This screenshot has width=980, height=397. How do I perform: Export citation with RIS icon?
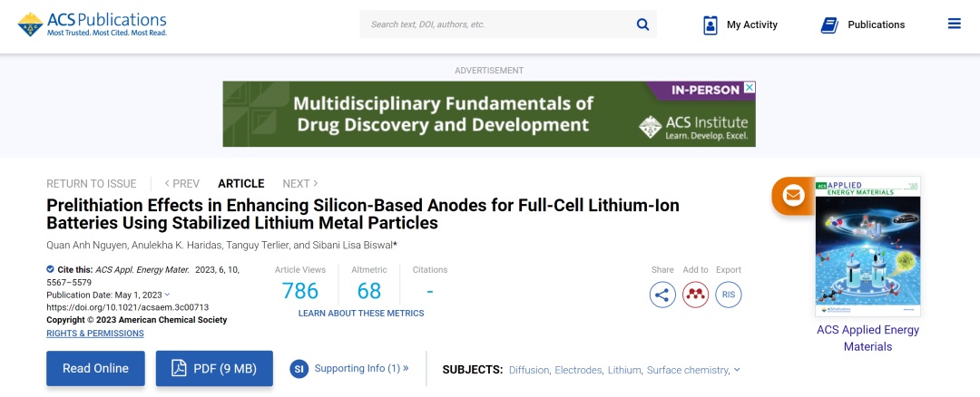click(728, 295)
